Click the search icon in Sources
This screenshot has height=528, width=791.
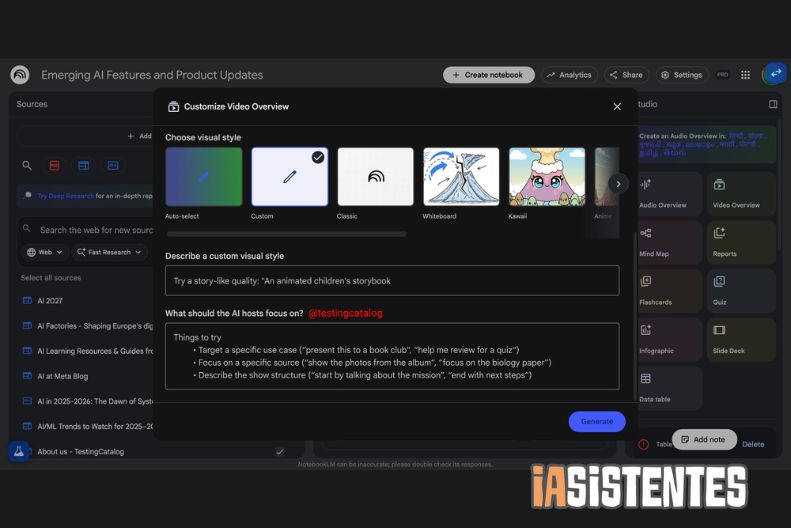27,165
